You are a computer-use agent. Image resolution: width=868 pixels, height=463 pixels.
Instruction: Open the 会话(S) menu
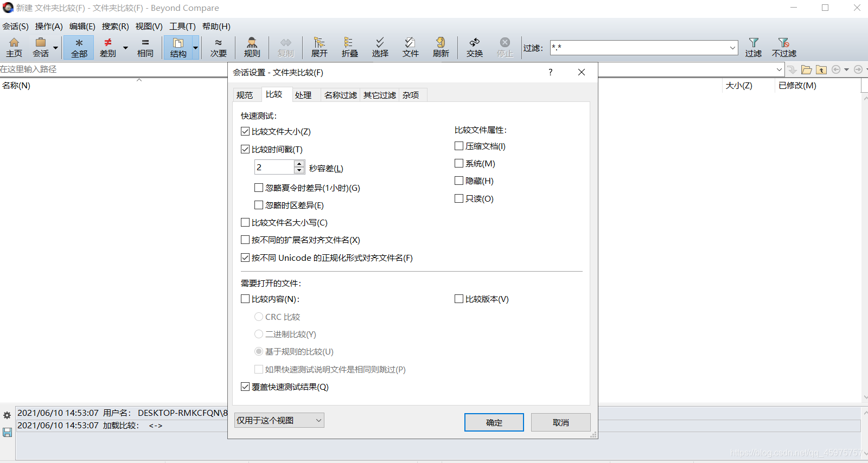(x=15, y=26)
